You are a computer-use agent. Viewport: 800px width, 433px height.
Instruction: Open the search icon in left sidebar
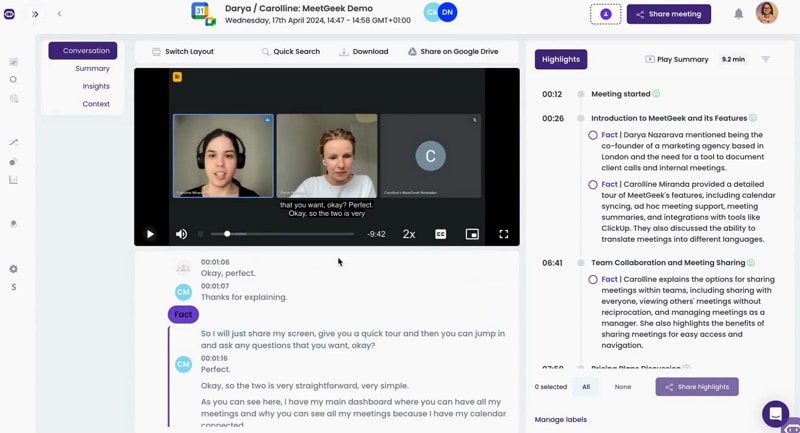[x=14, y=80]
